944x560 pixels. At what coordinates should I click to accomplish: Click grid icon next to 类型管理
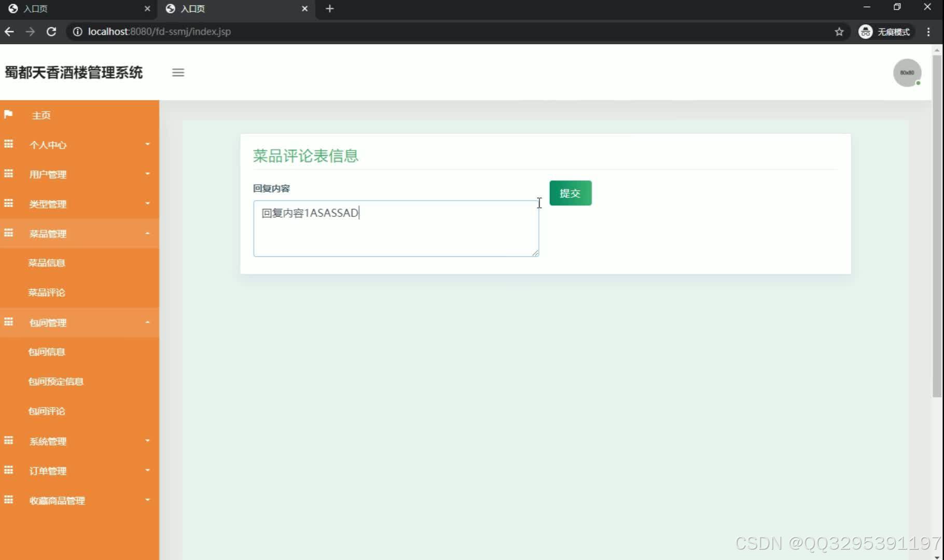(x=8, y=203)
